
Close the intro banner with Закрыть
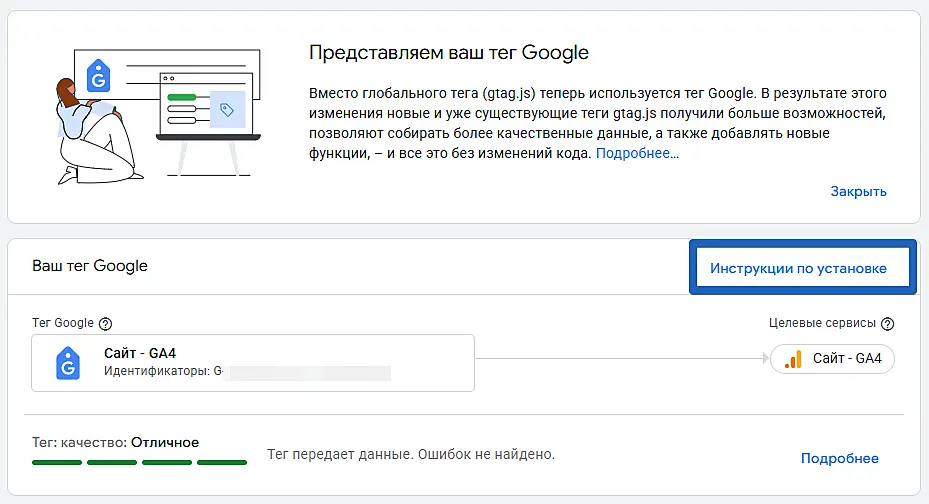pos(858,191)
